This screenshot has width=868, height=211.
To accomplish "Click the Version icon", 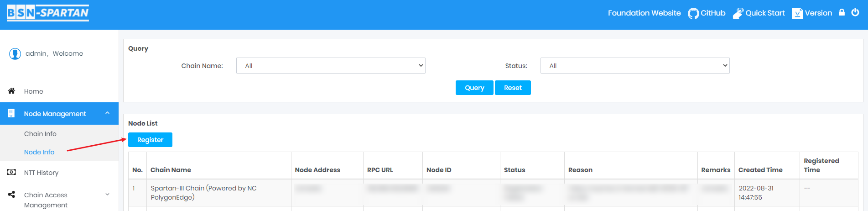I will coord(797,13).
